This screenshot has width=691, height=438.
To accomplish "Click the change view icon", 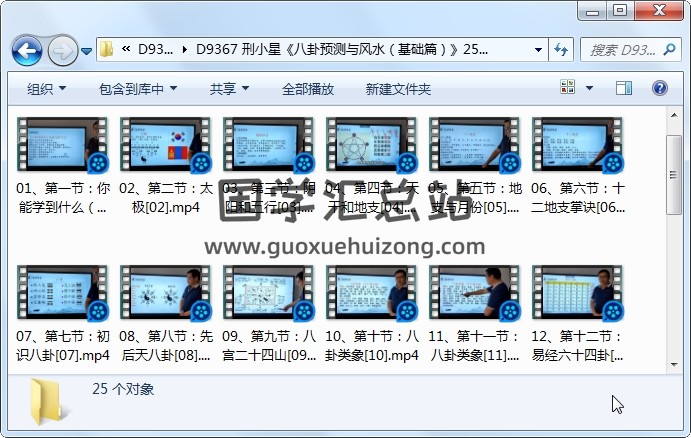I will [x=568, y=89].
